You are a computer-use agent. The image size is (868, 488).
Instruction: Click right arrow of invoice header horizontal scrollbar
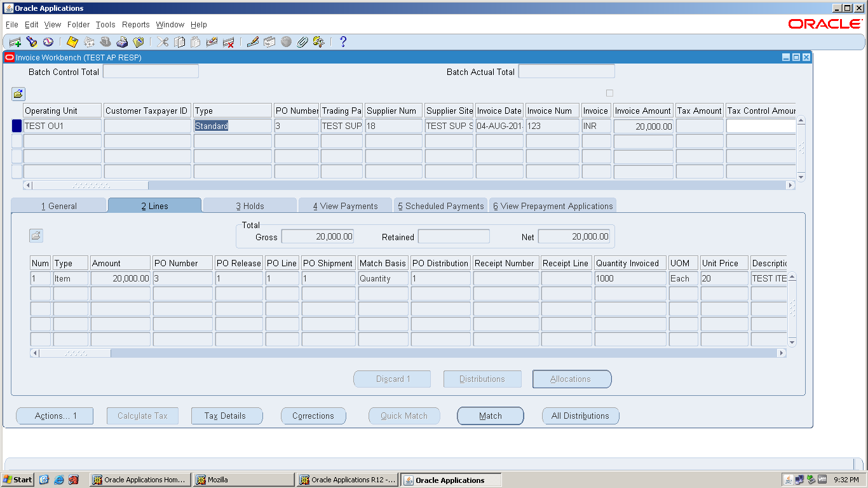point(790,186)
